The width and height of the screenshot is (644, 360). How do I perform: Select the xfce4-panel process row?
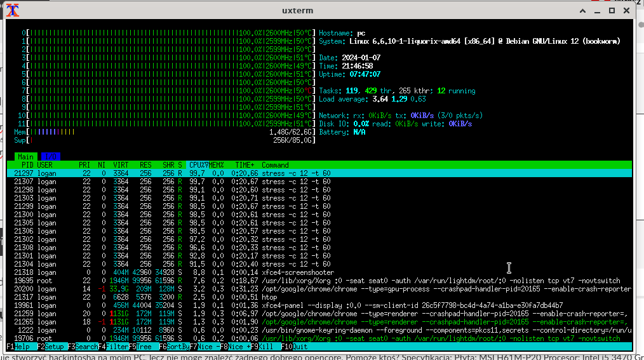pyautogui.click(x=319, y=305)
